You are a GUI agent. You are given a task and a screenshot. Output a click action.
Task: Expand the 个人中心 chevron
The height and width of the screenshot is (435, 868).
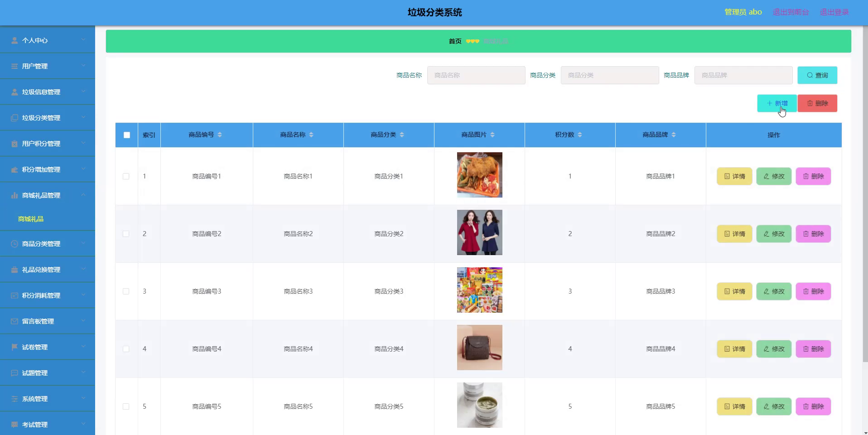coord(83,40)
